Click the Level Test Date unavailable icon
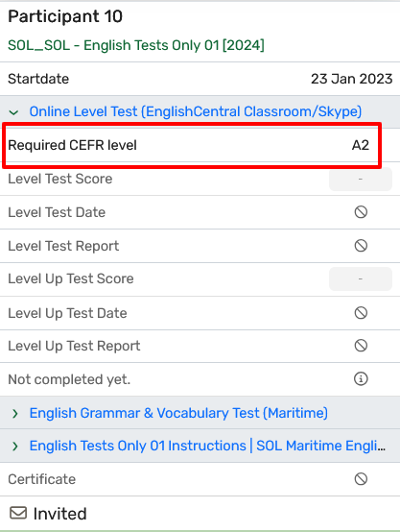 [x=361, y=212]
